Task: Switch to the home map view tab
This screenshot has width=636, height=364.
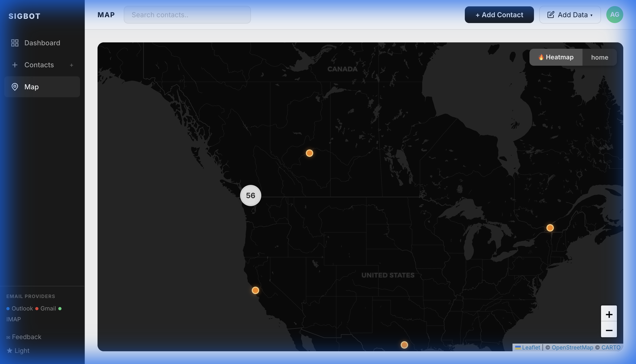Action: tap(599, 57)
